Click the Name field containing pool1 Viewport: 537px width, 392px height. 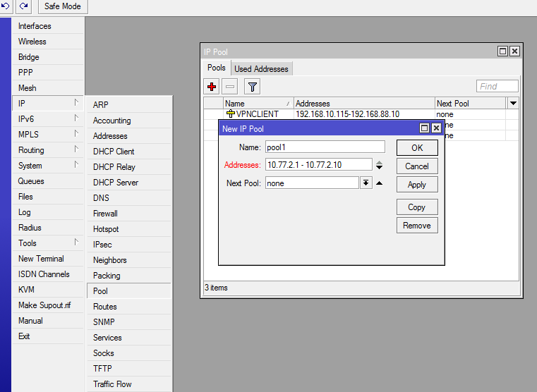coord(325,147)
